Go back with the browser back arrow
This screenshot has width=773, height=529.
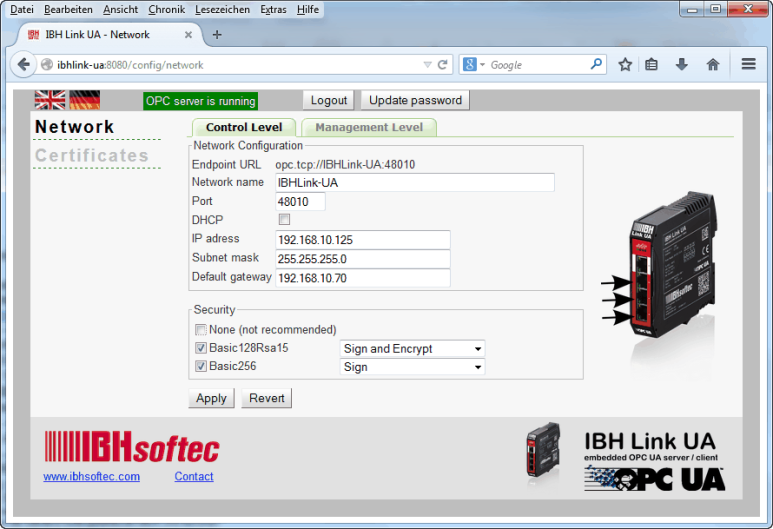pos(23,65)
